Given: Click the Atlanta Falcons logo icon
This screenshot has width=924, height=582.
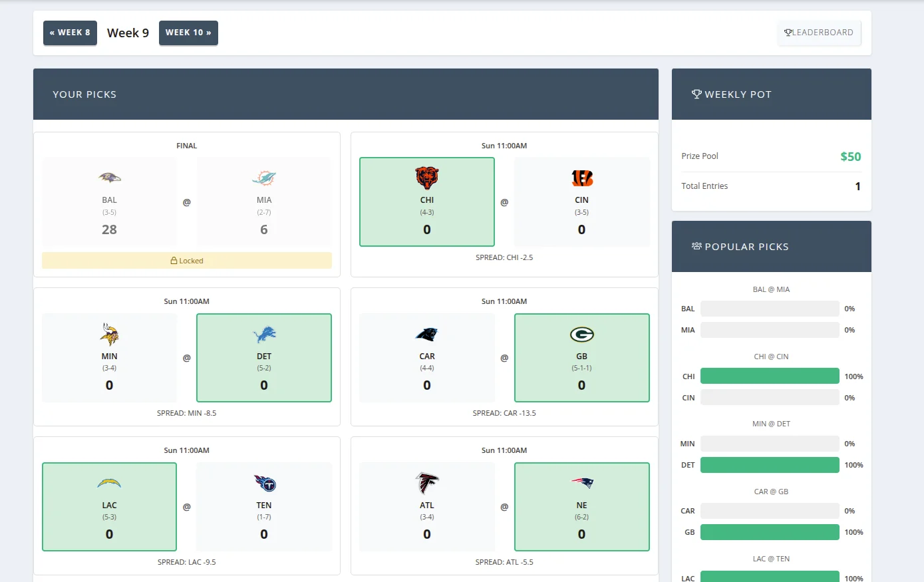Looking at the screenshot, I should pyautogui.click(x=427, y=483).
